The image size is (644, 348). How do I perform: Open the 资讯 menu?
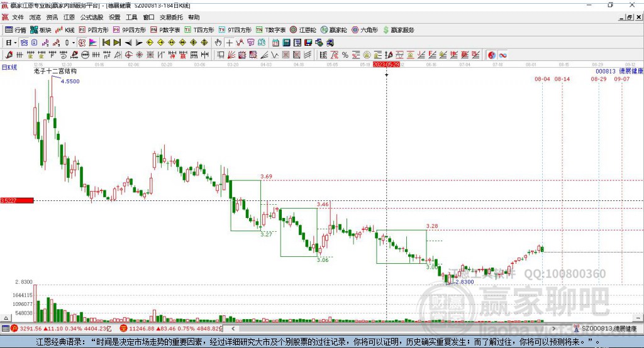coord(52,17)
